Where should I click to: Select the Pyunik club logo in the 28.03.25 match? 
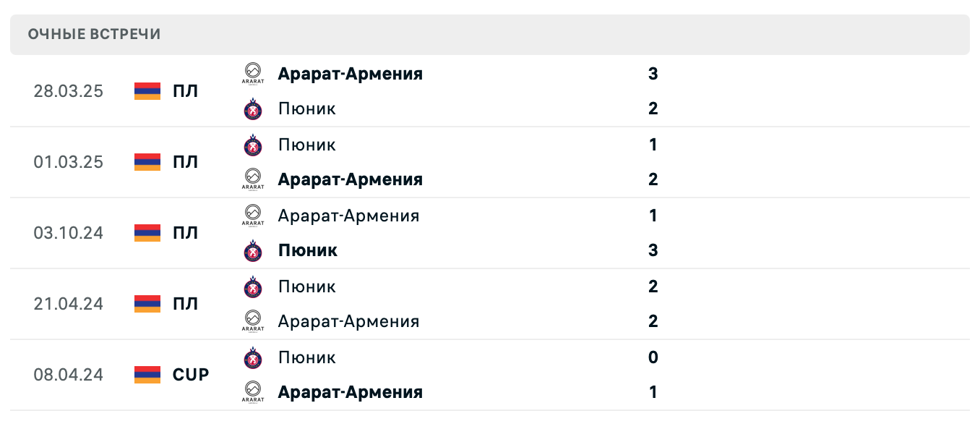coord(252,109)
